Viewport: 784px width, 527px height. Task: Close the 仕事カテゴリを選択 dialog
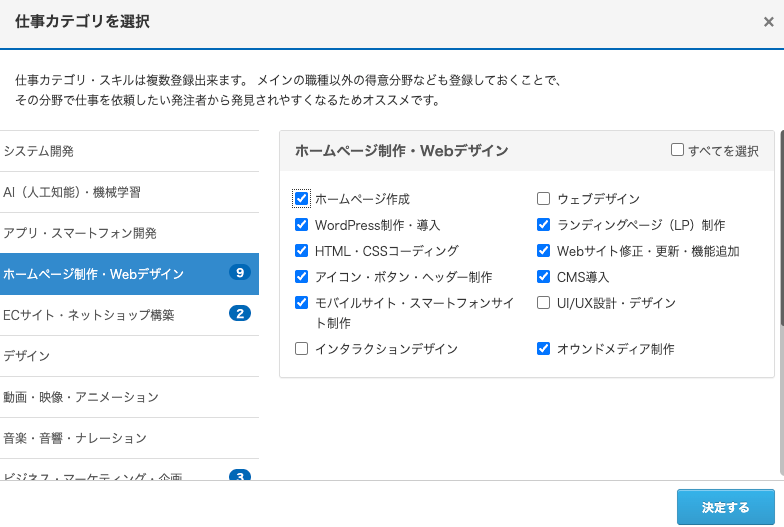(767, 21)
